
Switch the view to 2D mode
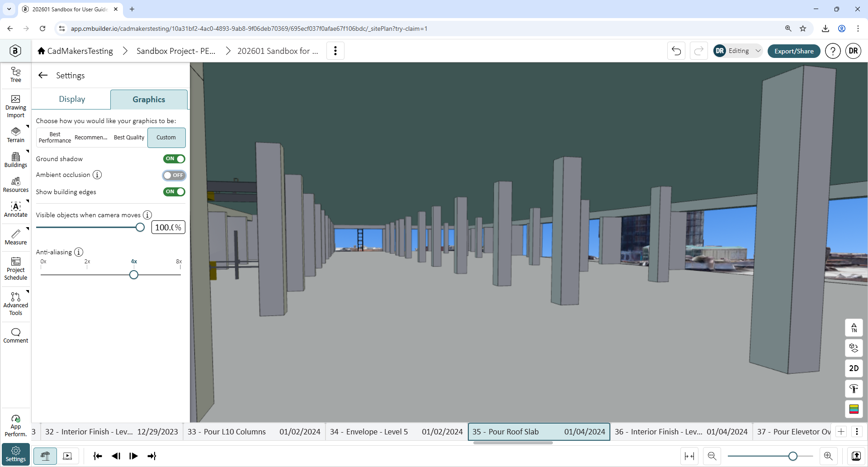(854, 368)
